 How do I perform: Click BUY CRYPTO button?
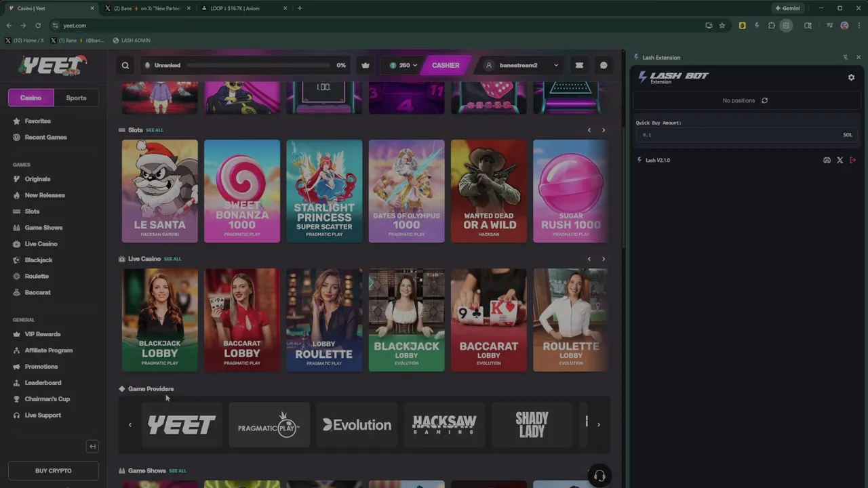pyautogui.click(x=53, y=470)
